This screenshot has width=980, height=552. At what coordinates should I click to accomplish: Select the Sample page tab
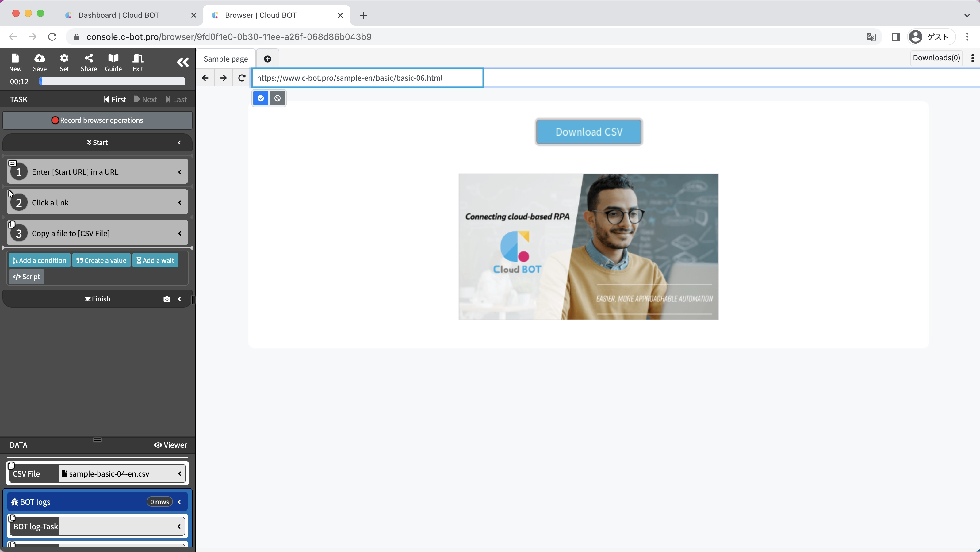coord(226,59)
